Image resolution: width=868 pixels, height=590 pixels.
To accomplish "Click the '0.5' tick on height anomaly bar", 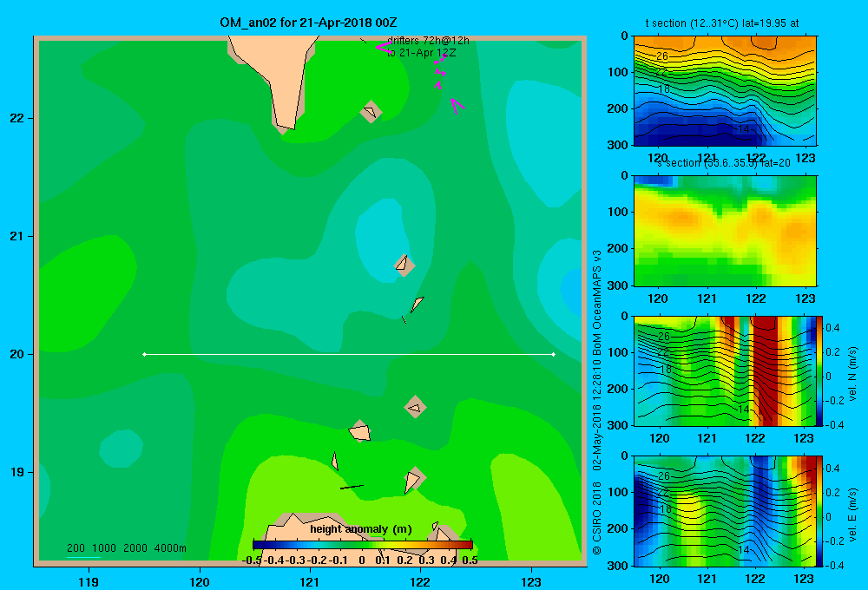I will coord(470,560).
